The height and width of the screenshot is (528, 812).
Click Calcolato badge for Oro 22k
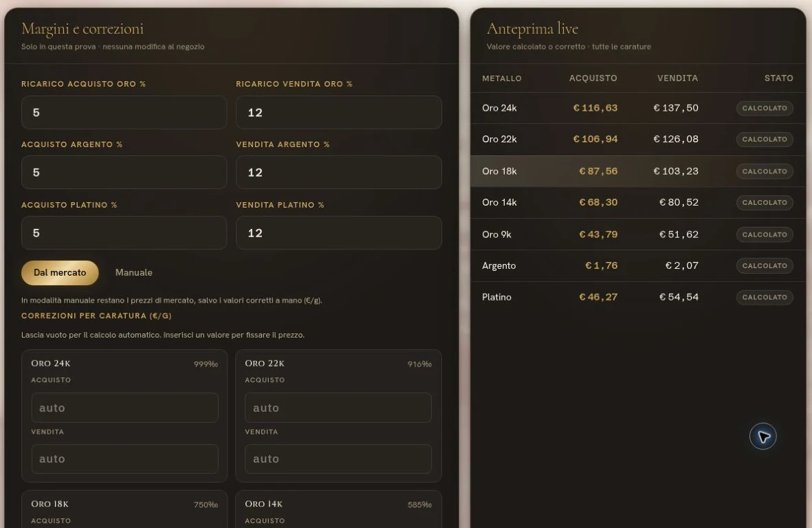765,140
